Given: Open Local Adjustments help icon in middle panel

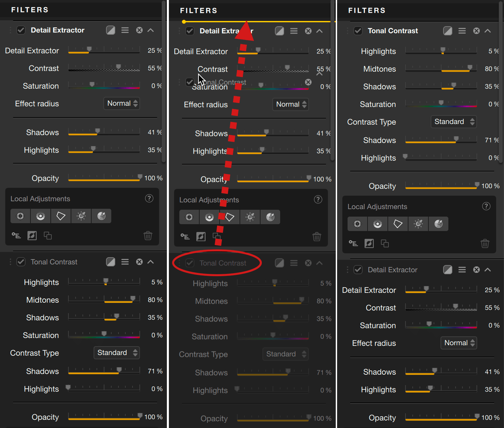Looking at the screenshot, I should 318,199.
